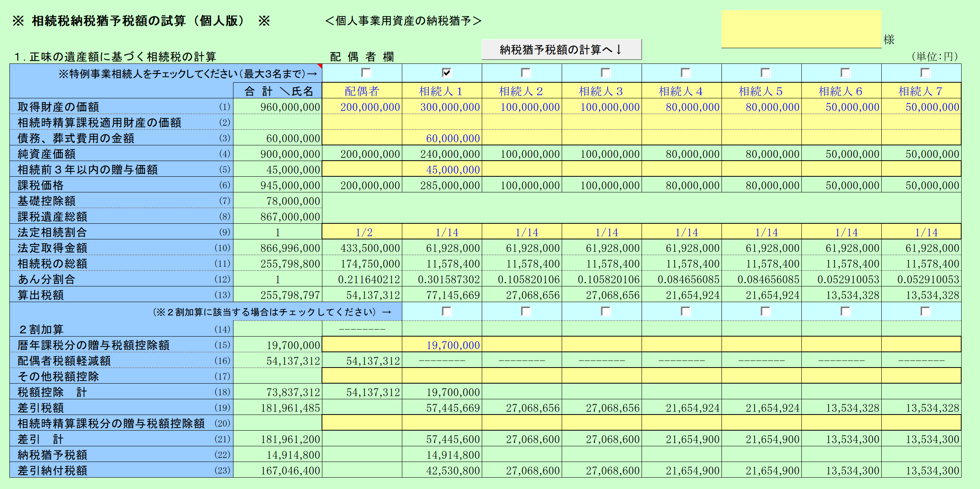Select the 合計＼氏名 header cell

278,91
